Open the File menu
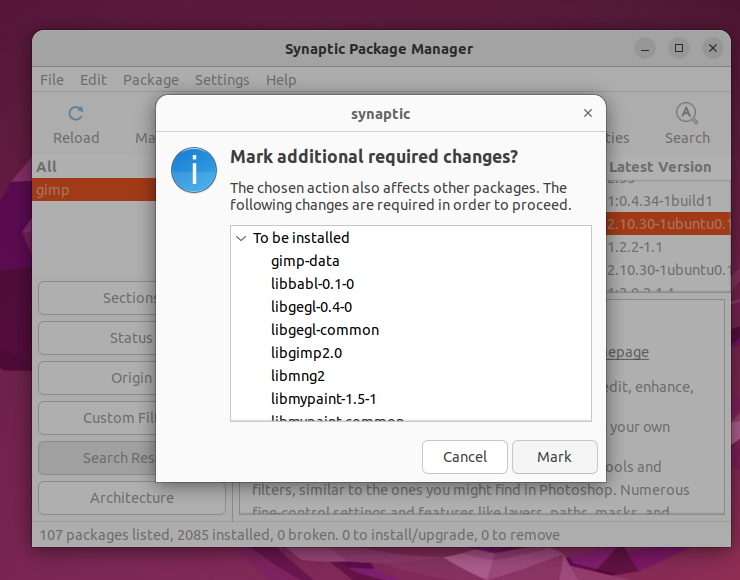The width and height of the screenshot is (740, 580). [x=52, y=80]
